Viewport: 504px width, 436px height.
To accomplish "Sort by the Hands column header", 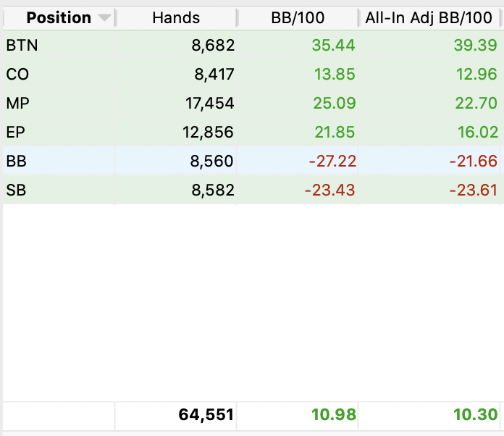I will [x=176, y=18].
